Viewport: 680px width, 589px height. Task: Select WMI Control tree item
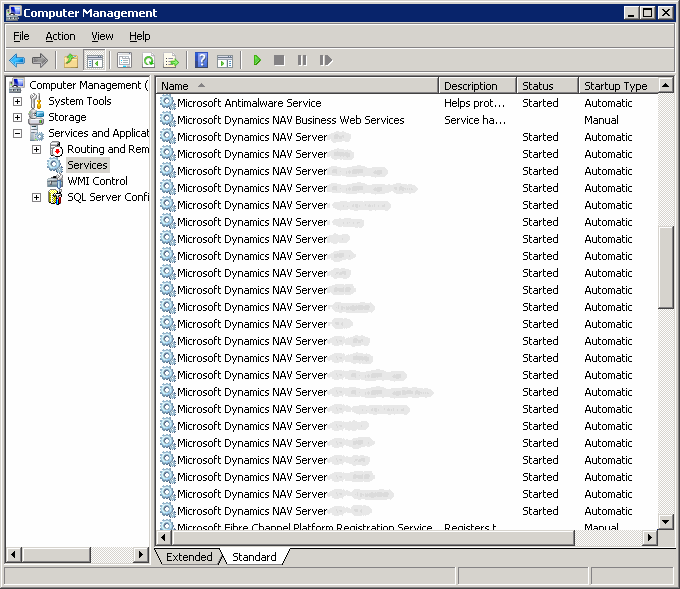pyautogui.click(x=97, y=181)
